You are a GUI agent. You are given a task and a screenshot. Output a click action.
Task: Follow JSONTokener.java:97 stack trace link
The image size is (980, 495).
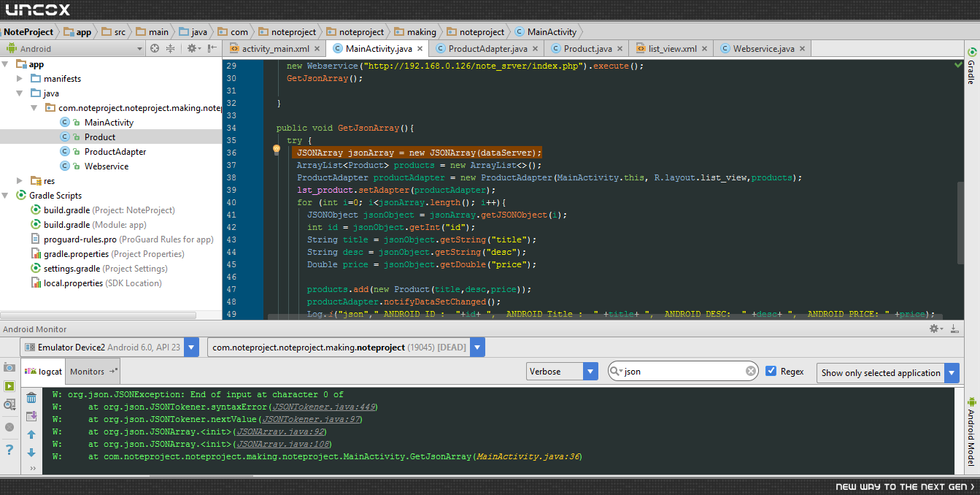pos(310,419)
